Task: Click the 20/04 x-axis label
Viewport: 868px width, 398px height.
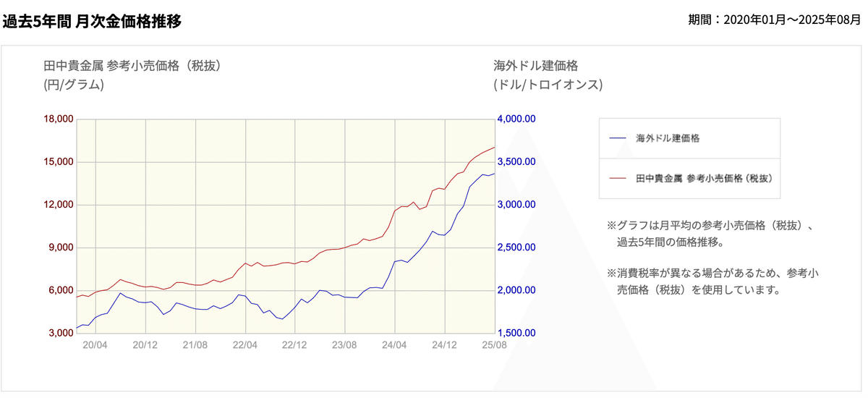Action: [x=96, y=345]
